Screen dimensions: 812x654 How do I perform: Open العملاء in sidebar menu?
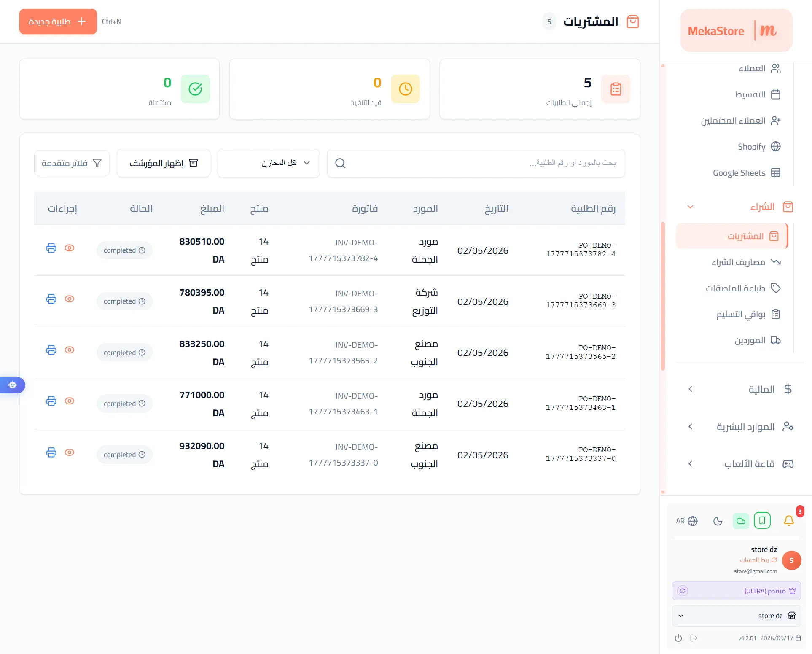click(x=759, y=68)
